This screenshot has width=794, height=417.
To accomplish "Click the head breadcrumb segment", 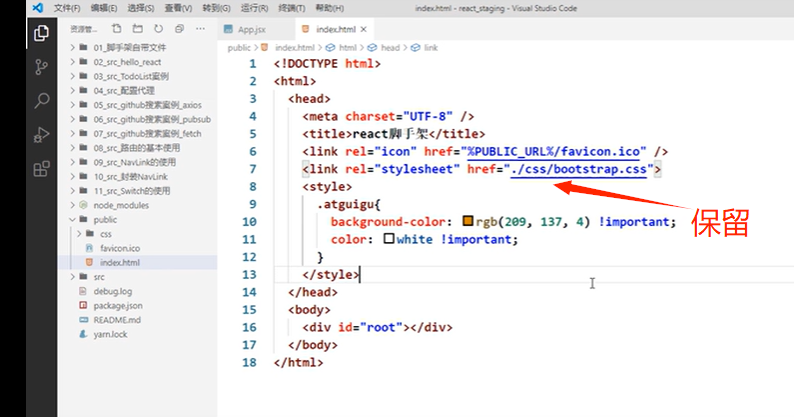I will [390, 48].
